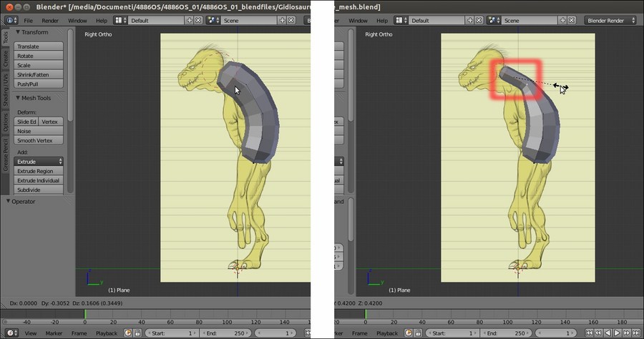644x339 pixels.
Task: Add a new scene in left screenshot
Action: tap(282, 20)
